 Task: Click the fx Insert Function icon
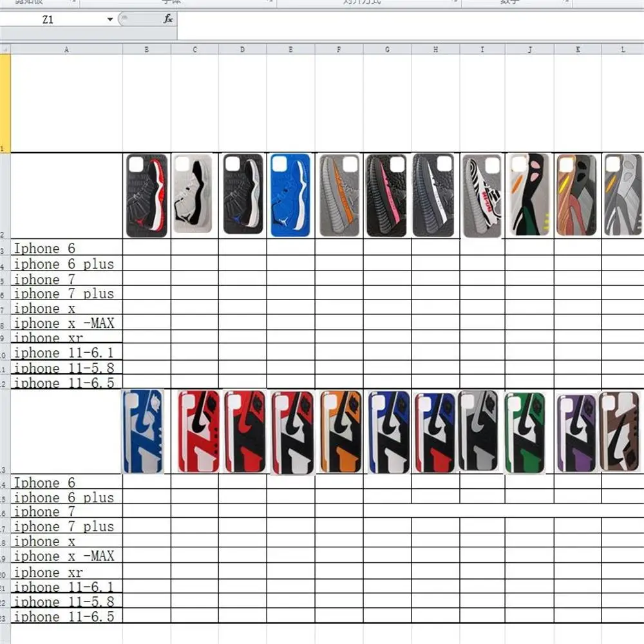pyautogui.click(x=168, y=19)
